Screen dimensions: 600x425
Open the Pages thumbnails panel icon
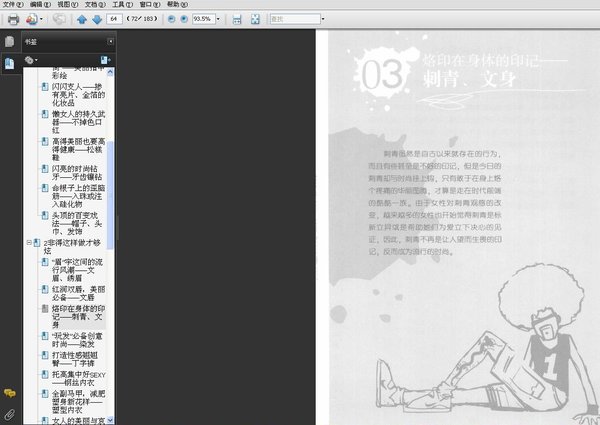point(10,41)
